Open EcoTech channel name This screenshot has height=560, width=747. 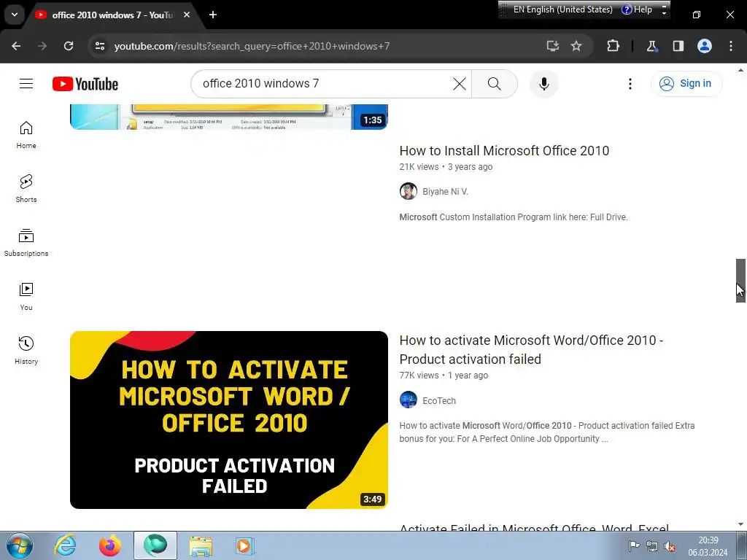[x=439, y=401]
